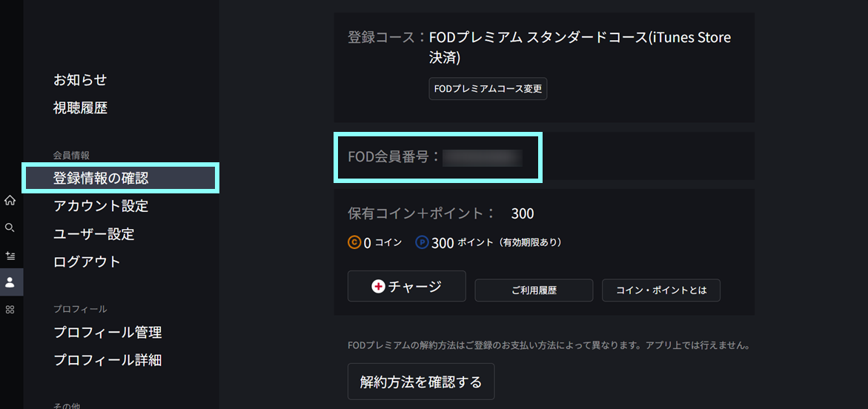Go to ユーザー設定 user settings
The width and height of the screenshot is (868, 409).
(93, 234)
